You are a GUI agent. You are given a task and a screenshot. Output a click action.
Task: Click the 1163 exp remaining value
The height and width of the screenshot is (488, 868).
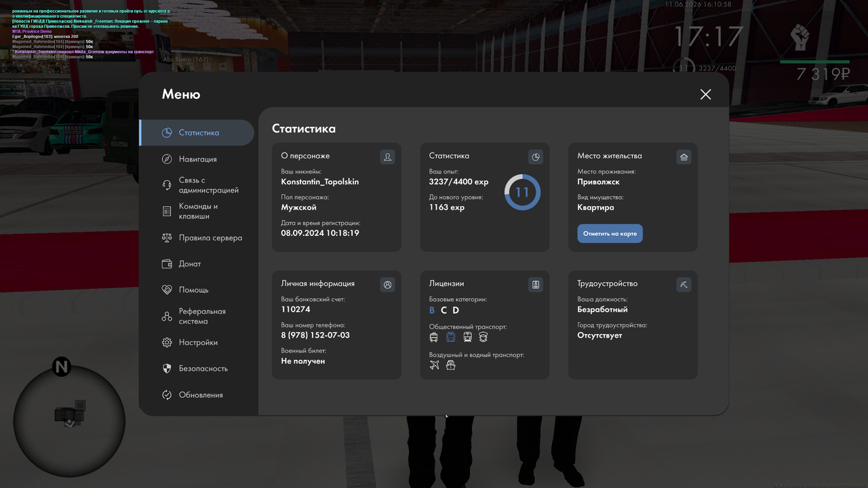447,207
